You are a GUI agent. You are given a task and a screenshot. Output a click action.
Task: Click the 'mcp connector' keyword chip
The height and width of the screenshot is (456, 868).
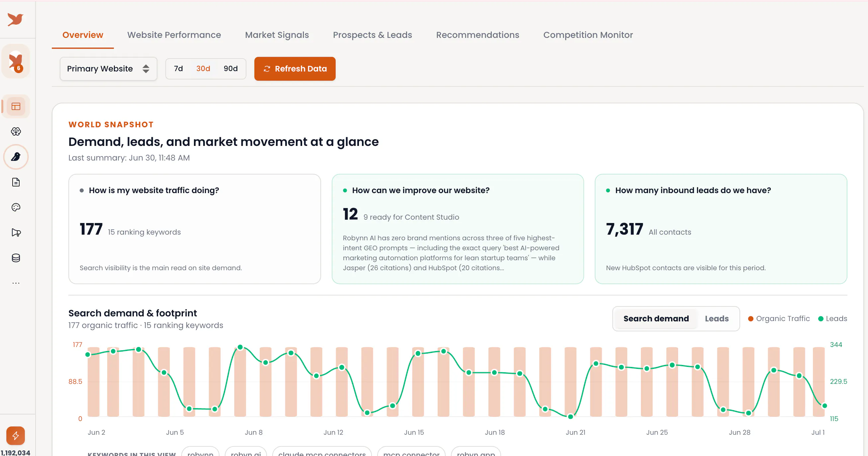pyautogui.click(x=411, y=452)
